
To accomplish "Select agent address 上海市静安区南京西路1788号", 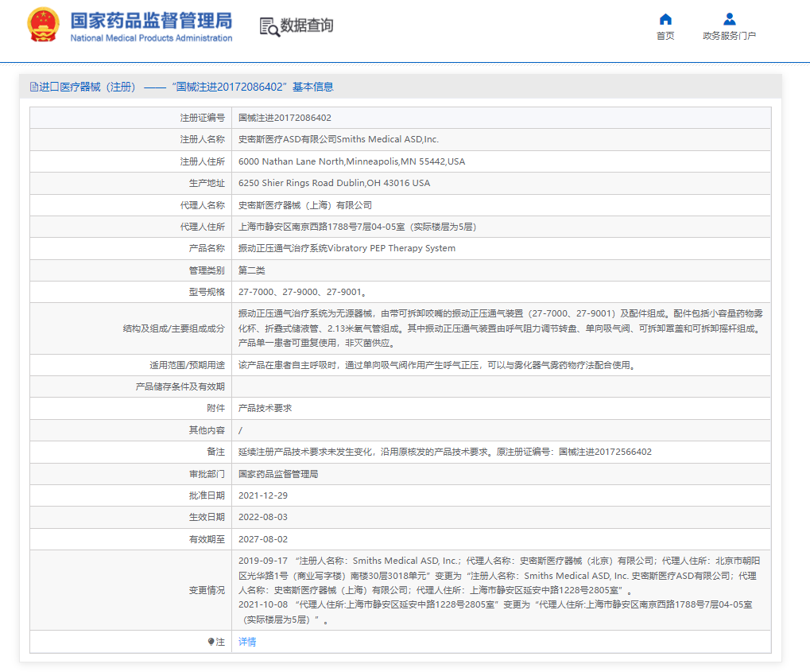I will tap(357, 227).
